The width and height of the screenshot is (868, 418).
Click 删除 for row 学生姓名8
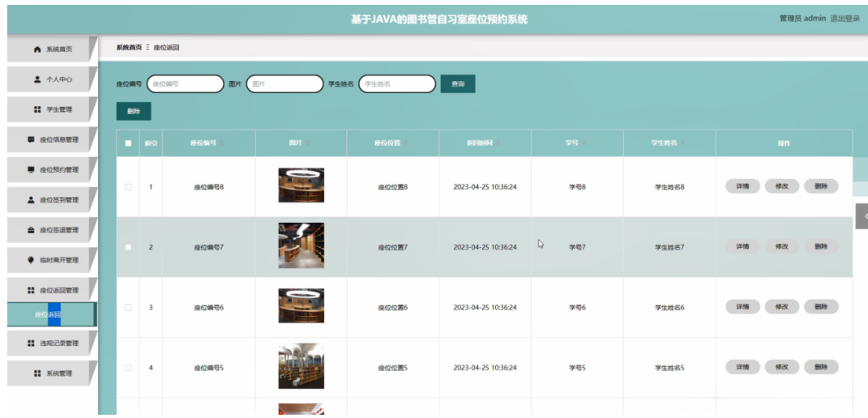click(821, 186)
